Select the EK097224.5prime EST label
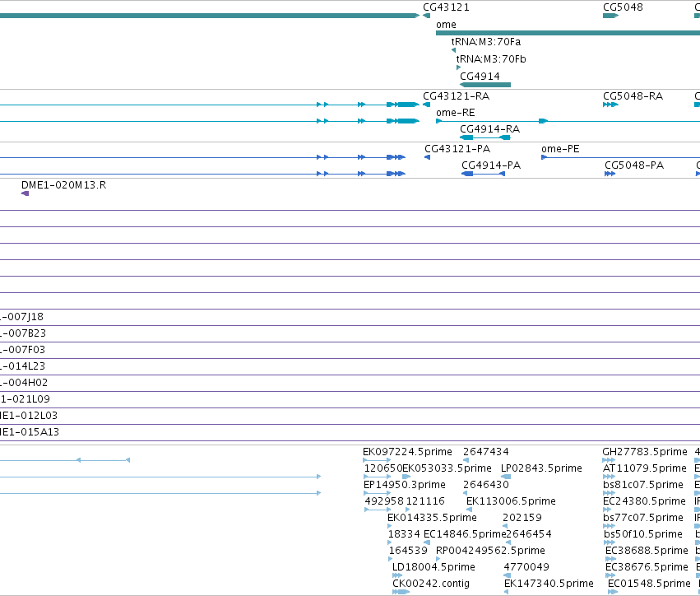700x596 pixels. [407, 452]
